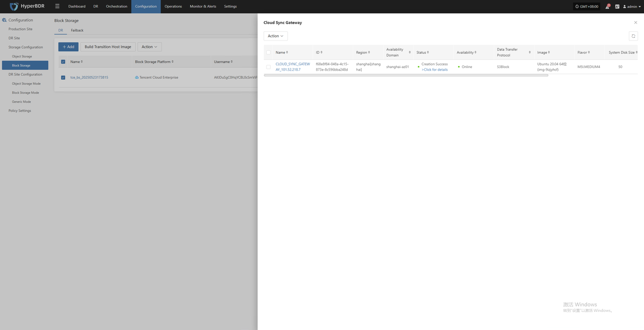The image size is (644, 330).
Task: Sort by Block Storage Platform column
Action: click(x=173, y=61)
